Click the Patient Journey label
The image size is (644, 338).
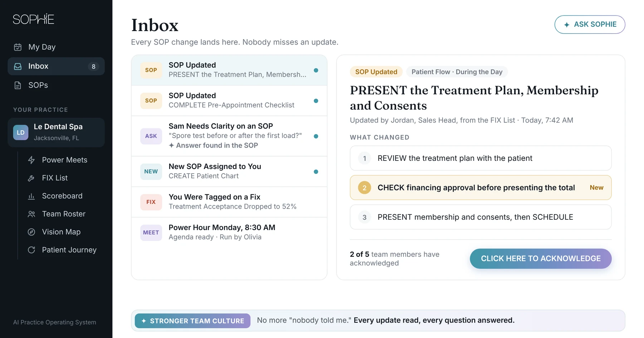(x=69, y=250)
